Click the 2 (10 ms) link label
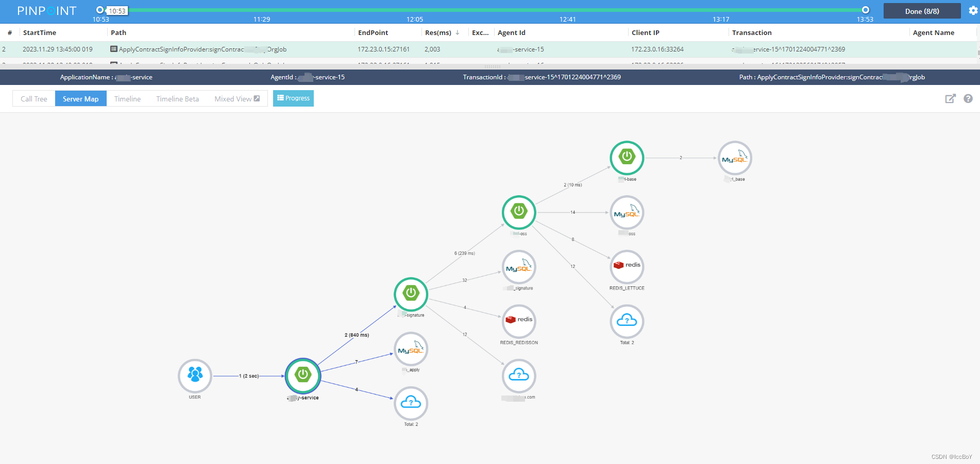 pyautogui.click(x=573, y=185)
